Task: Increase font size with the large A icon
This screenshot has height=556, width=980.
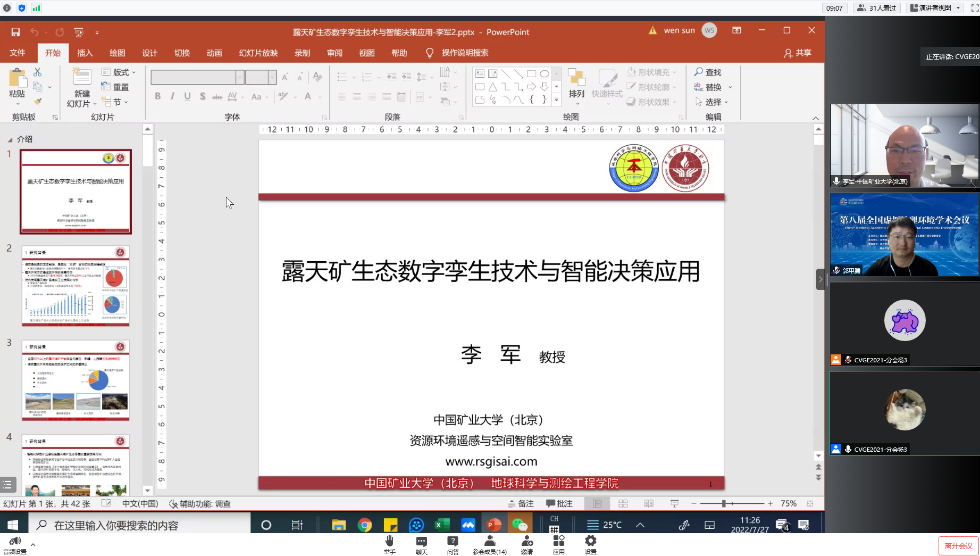Action: coord(286,77)
